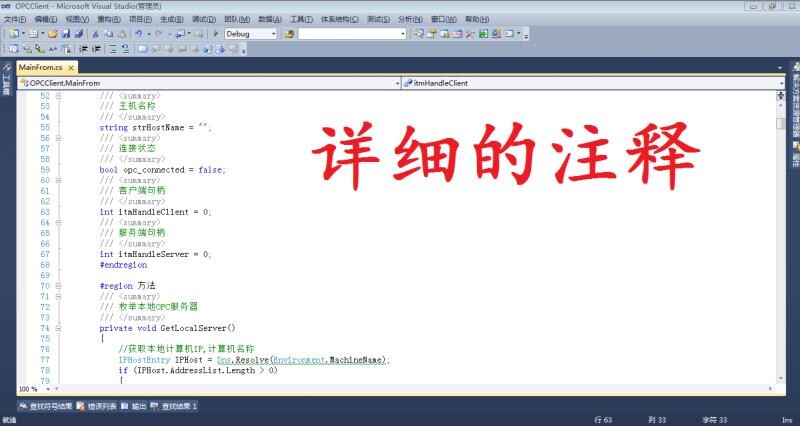Viewport: 800px width, 426px height.
Task: Click the text 'private void GetLocalServer()'
Action: (x=167, y=328)
